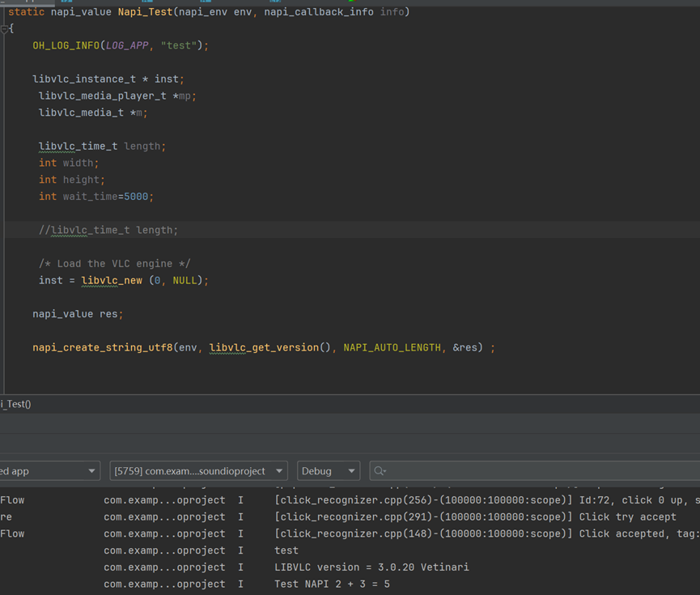700x595 pixels.
Task: Click the '/* Load the VLC engine */' comment
Action: 114,264
